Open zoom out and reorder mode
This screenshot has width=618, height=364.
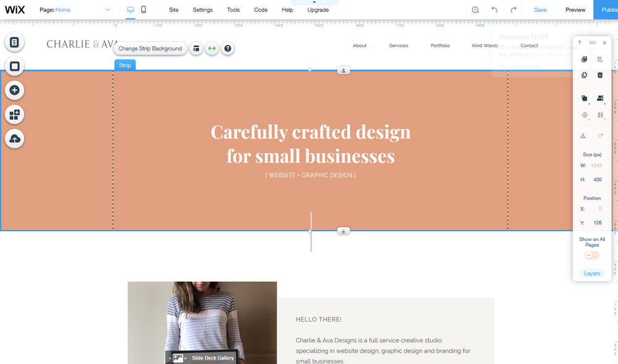(x=475, y=10)
